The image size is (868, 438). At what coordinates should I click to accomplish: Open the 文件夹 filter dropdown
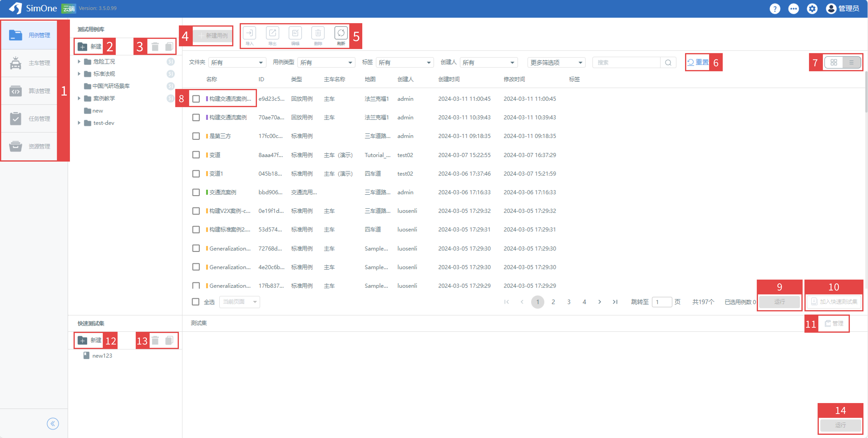pos(237,63)
